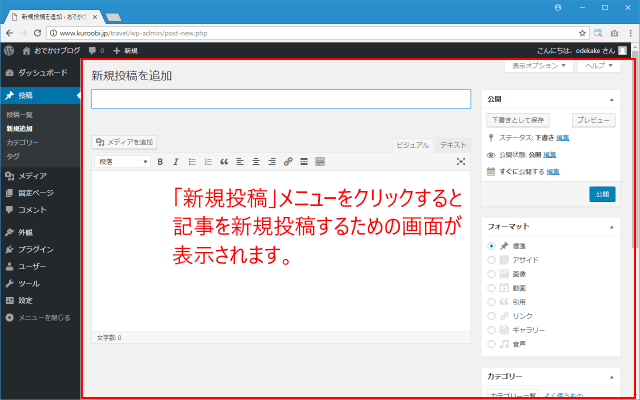This screenshot has height=400, width=640.
Task: Apply Italic formatting in the editor toolbar
Action: coord(176,162)
